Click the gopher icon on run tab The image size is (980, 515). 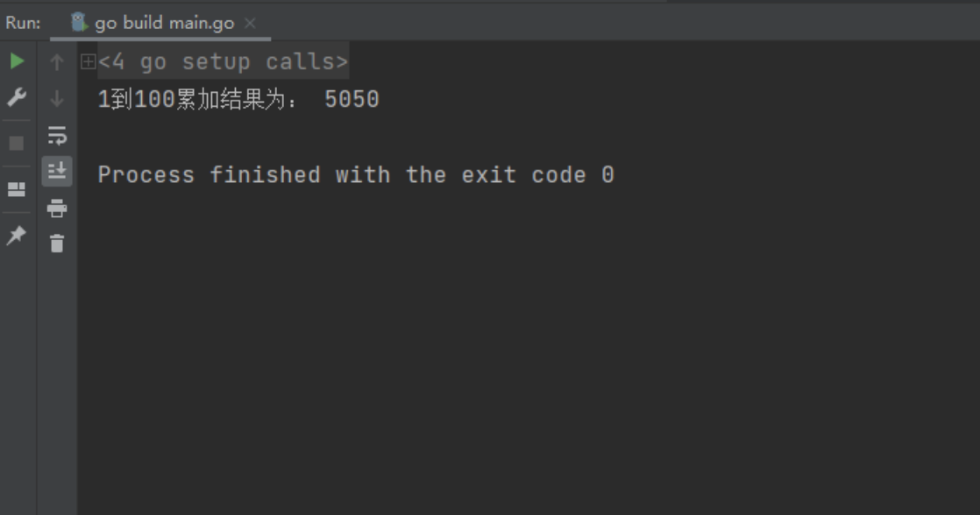pos(79,23)
